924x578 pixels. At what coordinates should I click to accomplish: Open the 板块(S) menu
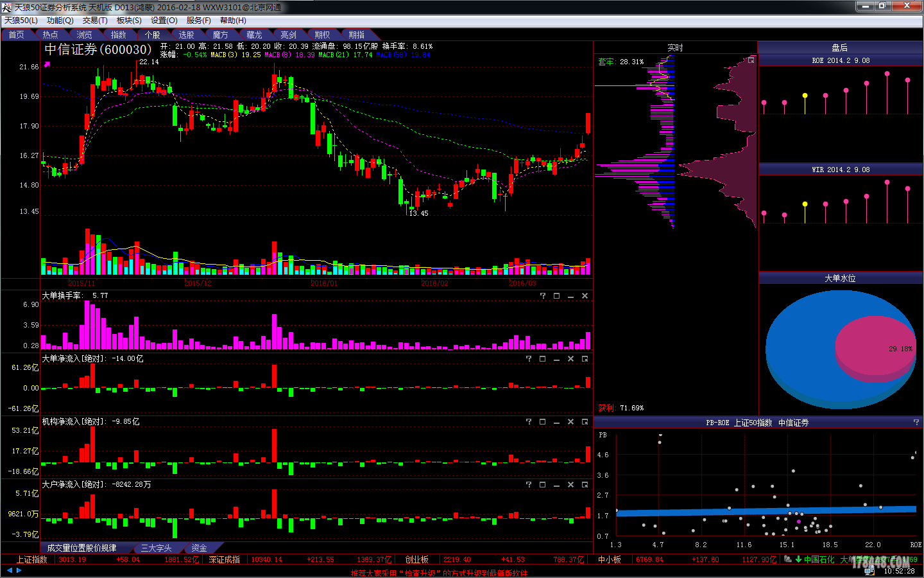pos(129,21)
